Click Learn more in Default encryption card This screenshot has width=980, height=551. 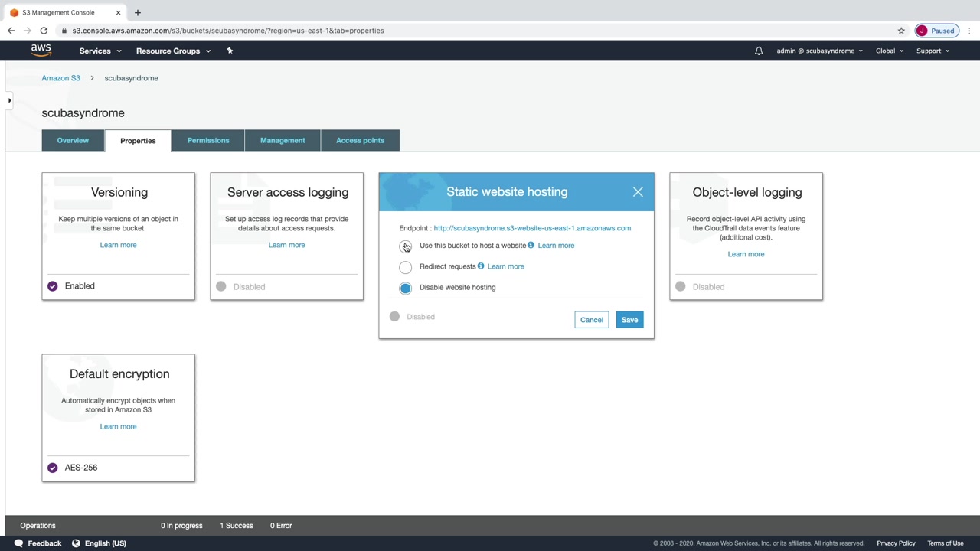tap(118, 426)
